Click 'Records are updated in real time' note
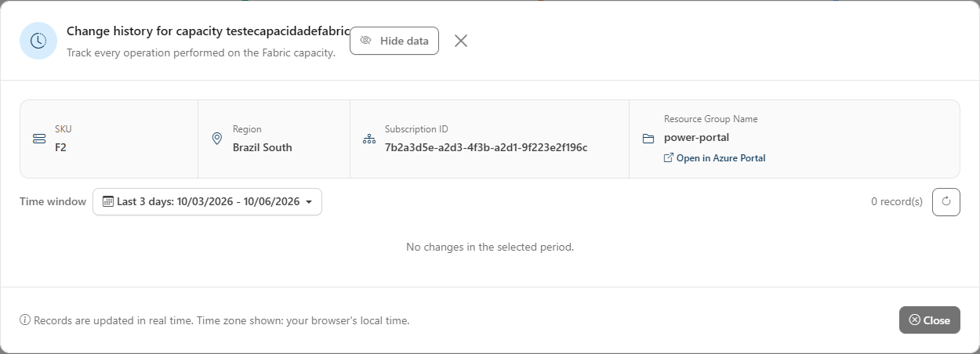This screenshot has width=980, height=354. click(x=222, y=320)
